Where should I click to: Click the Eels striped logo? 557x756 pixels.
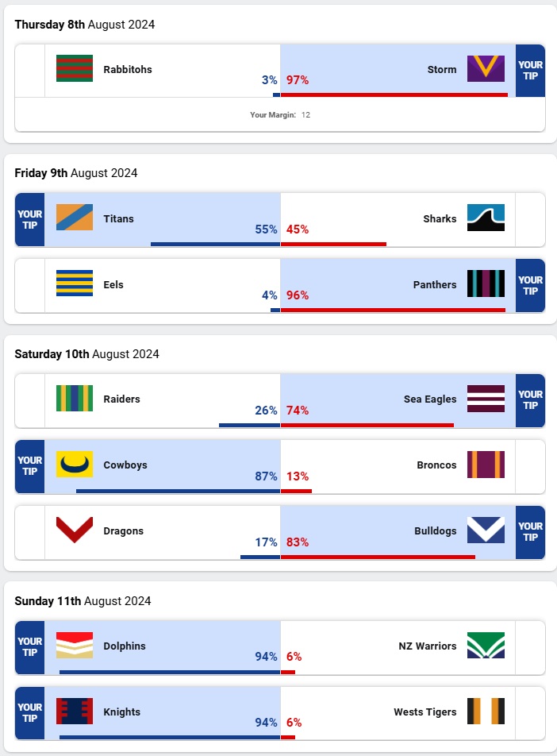pyautogui.click(x=75, y=283)
